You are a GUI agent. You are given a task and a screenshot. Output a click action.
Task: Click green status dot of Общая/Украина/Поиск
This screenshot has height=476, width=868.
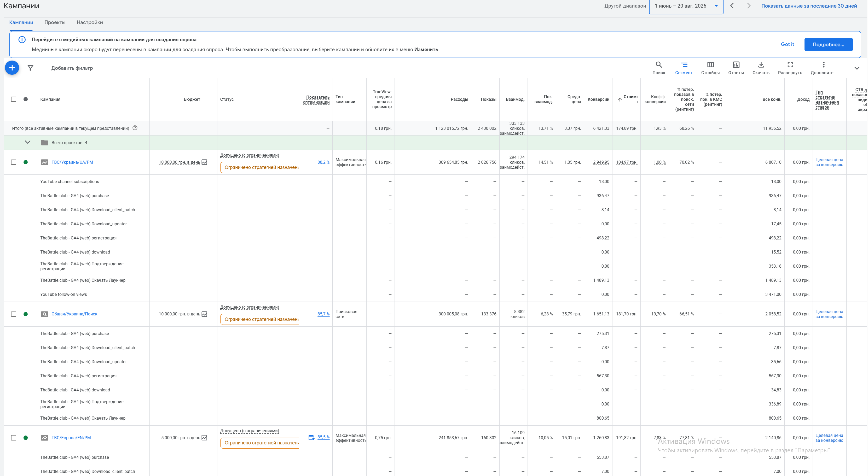(x=26, y=314)
